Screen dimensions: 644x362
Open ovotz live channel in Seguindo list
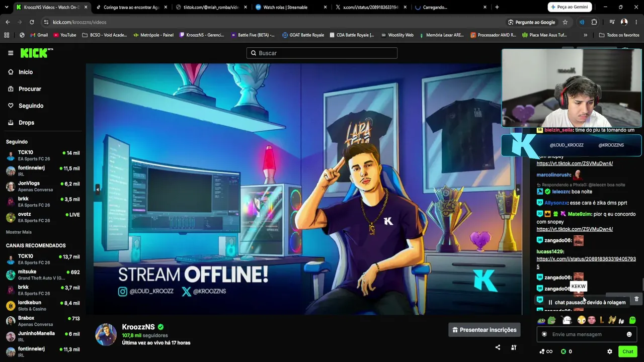click(x=43, y=217)
